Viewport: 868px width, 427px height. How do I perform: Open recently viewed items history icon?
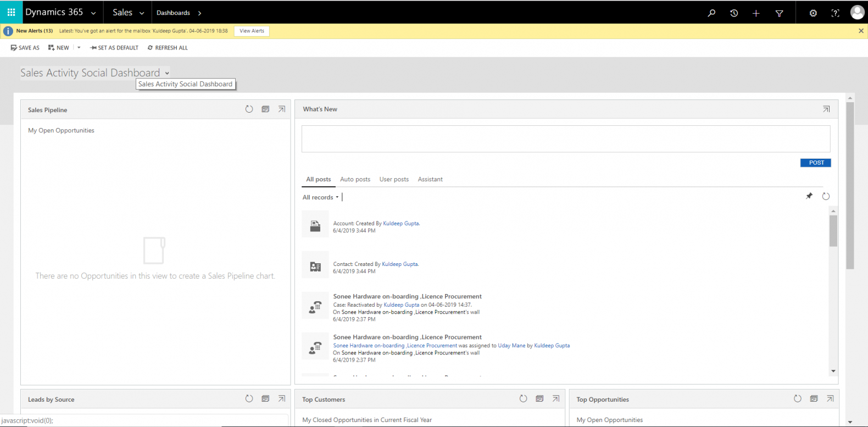734,13
